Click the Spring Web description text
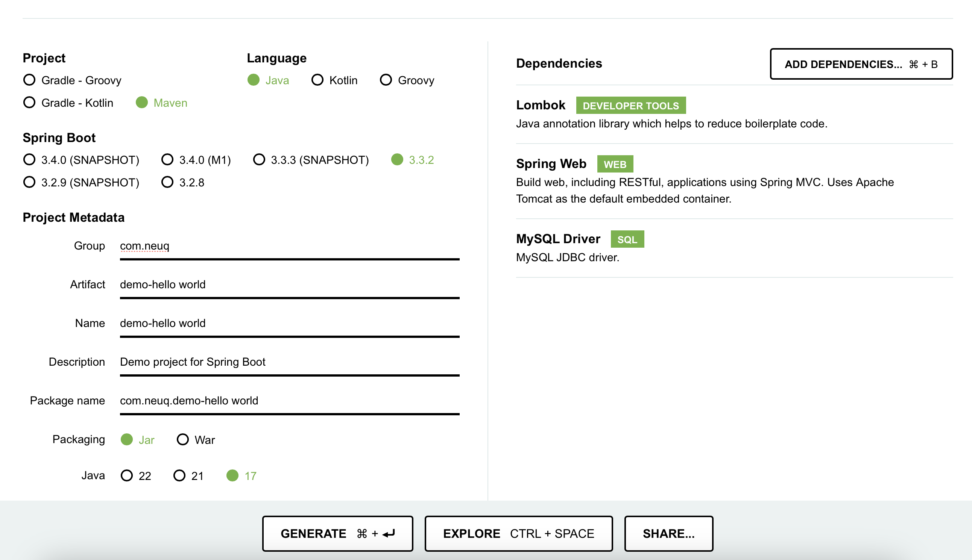The image size is (972, 560). tap(705, 191)
